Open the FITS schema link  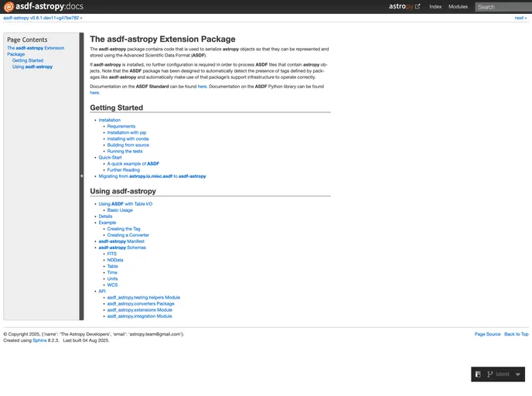coord(111,254)
